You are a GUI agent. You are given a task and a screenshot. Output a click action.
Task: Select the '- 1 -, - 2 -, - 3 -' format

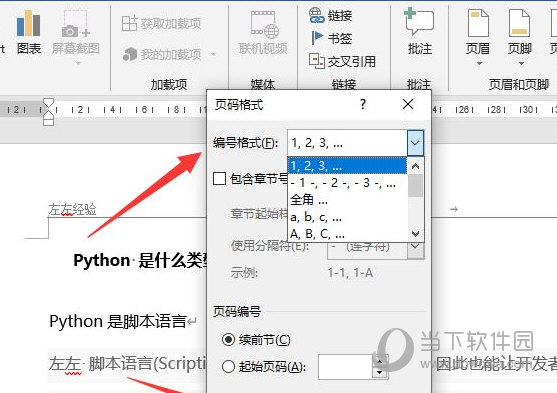click(x=347, y=183)
